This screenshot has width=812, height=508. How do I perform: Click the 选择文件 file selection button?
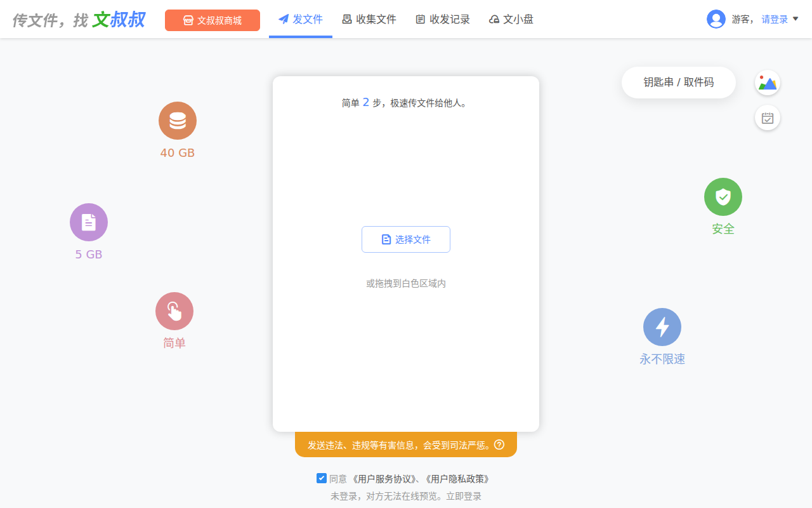406,239
